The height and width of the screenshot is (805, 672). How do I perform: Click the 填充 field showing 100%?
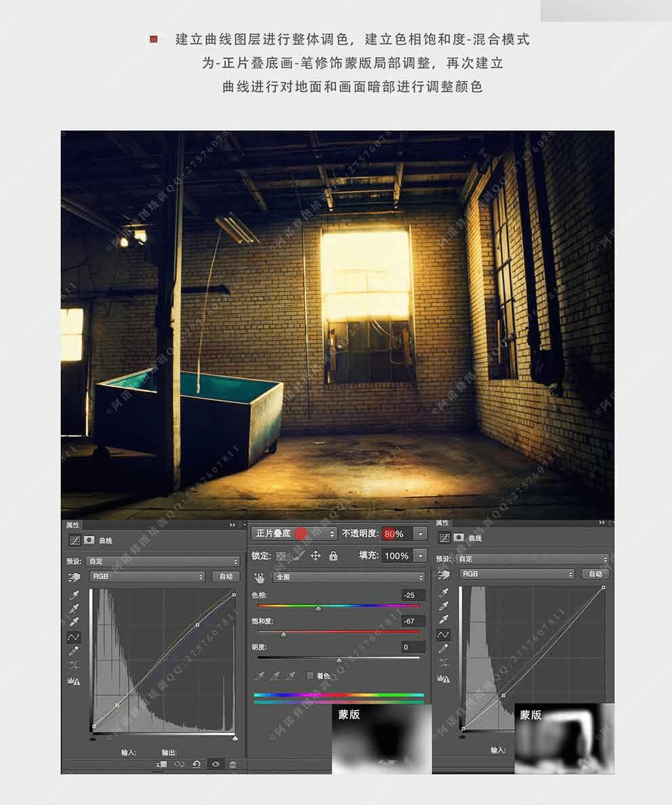tap(397, 556)
